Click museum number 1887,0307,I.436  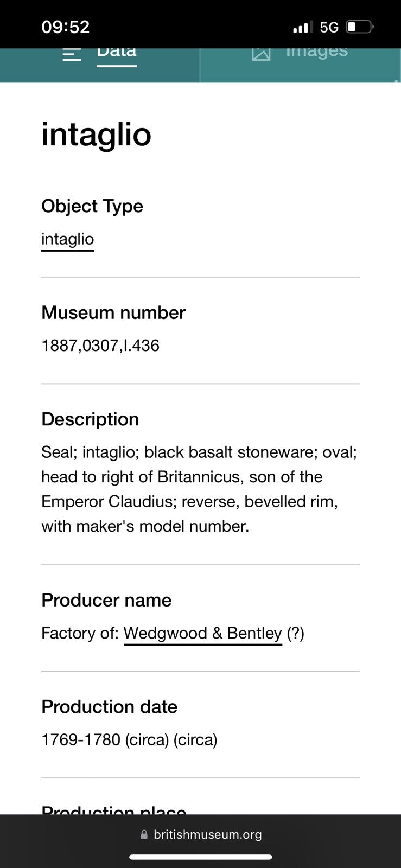(100, 346)
